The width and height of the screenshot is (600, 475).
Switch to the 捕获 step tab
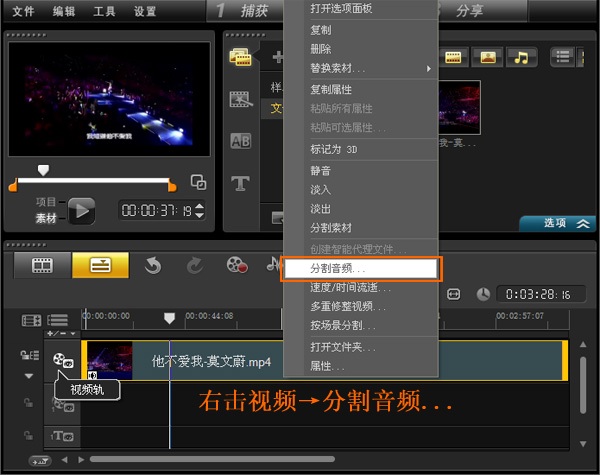(x=245, y=11)
